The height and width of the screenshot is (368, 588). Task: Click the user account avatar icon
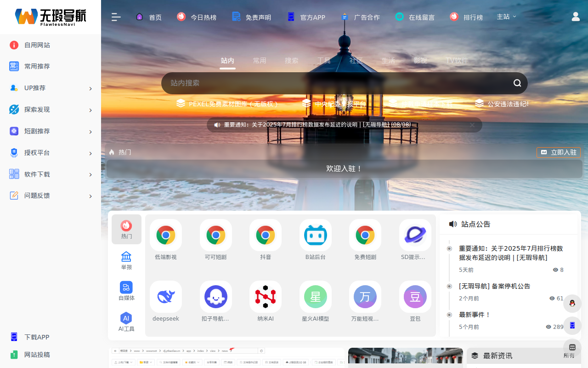point(576,17)
